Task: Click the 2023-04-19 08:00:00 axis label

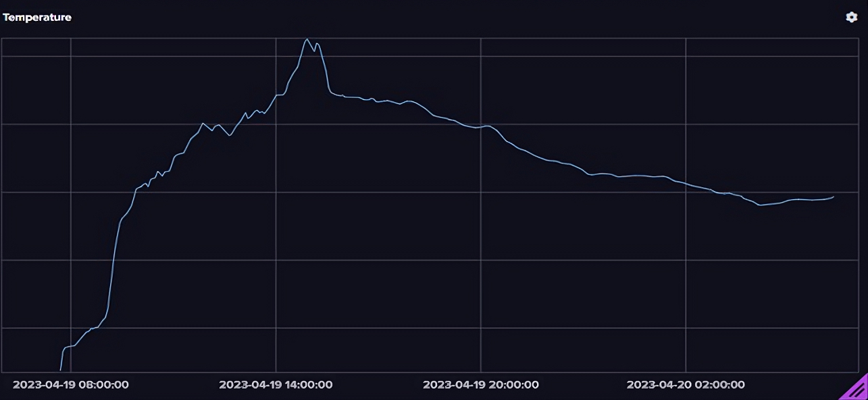Action: (x=71, y=384)
